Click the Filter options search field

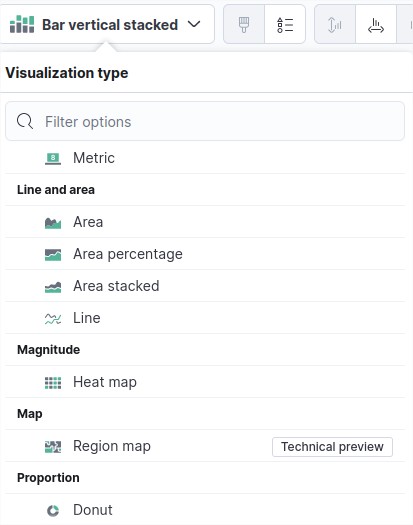(205, 121)
